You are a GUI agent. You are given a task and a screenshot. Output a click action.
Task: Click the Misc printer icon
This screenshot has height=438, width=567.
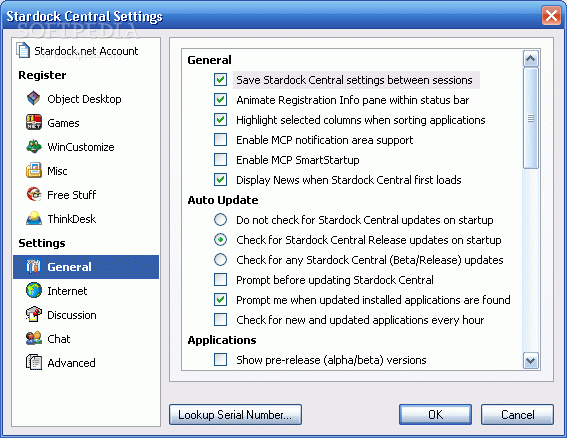point(34,170)
